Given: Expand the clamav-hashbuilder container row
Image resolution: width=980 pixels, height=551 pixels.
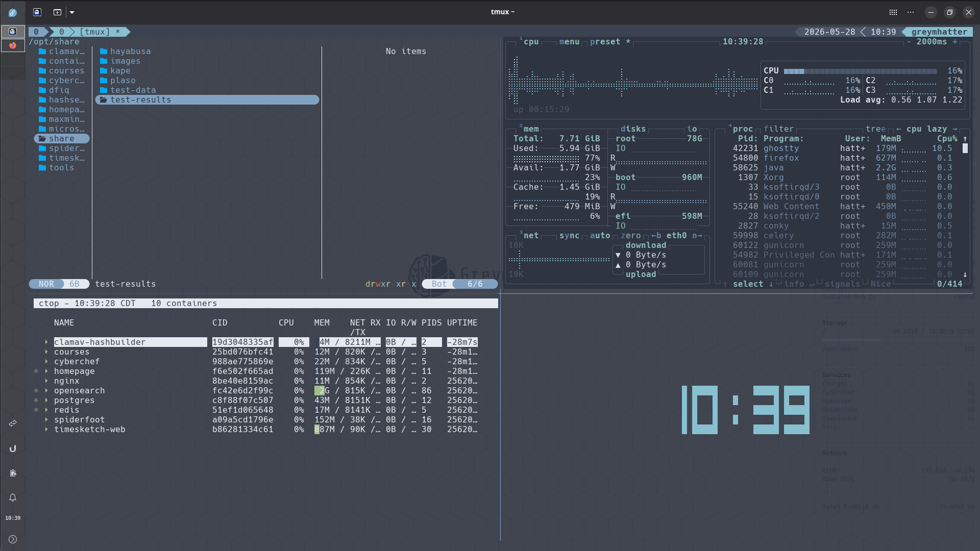Looking at the screenshot, I should pos(46,342).
